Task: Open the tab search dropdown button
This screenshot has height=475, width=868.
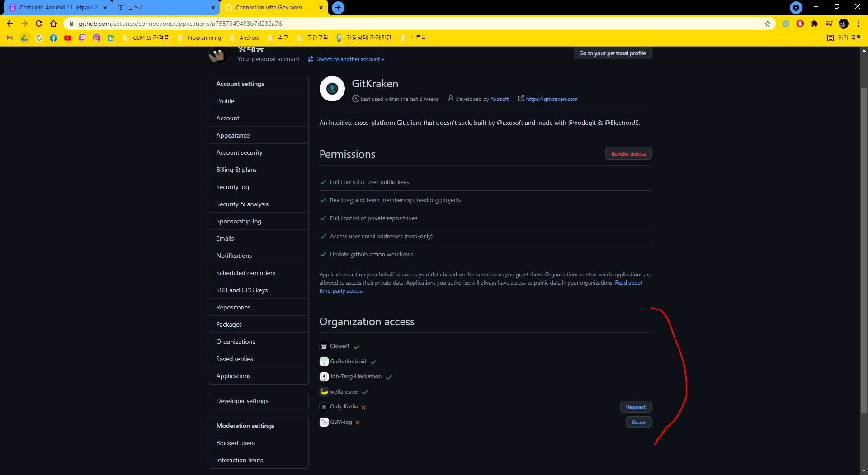Action: point(796,8)
